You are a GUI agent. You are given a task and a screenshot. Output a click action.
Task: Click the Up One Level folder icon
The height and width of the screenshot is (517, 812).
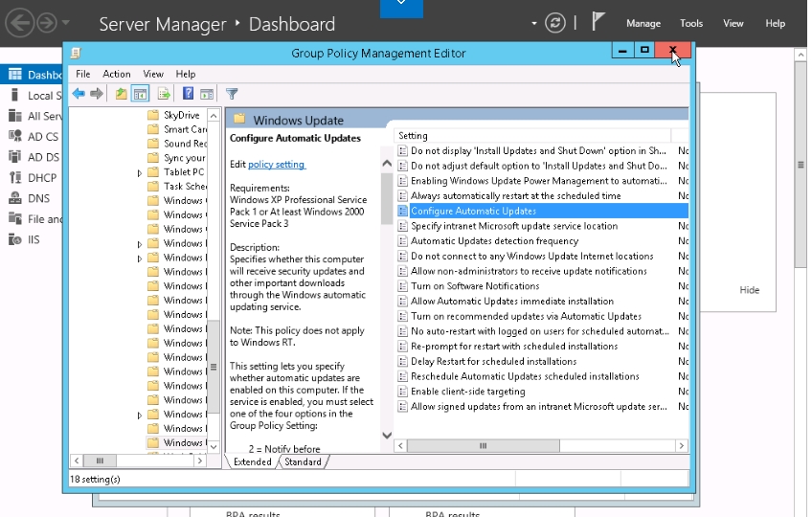click(121, 94)
